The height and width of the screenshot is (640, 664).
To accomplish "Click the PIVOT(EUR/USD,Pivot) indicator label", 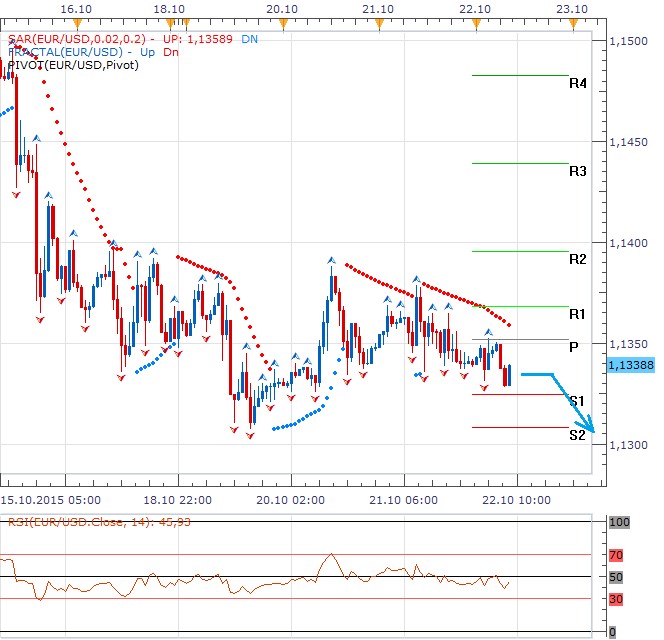I will click(x=73, y=65).
